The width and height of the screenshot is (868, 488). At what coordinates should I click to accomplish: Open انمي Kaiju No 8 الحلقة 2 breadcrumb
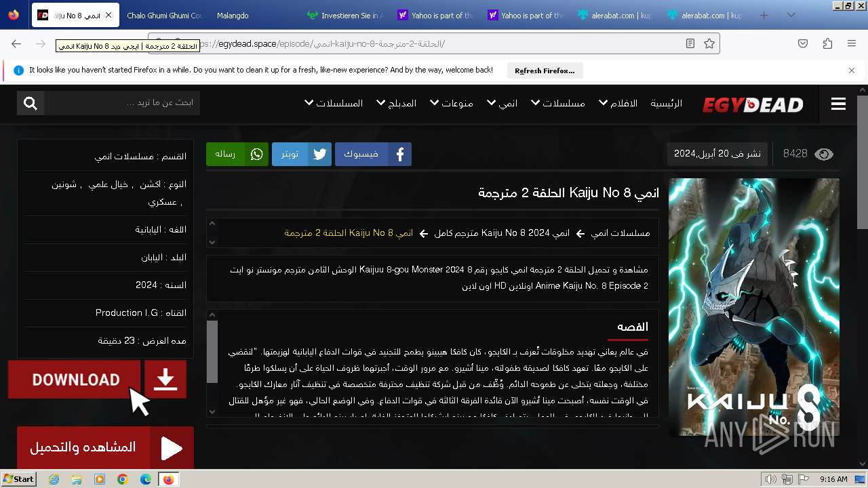349,232
